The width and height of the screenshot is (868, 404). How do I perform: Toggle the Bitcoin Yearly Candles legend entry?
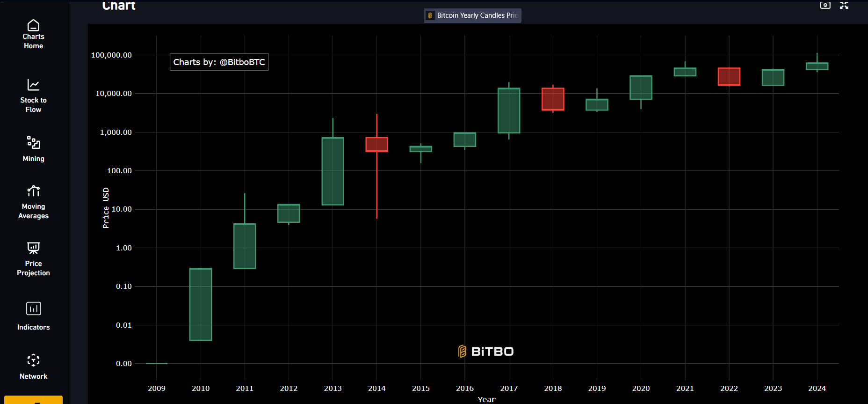(473, 15)
